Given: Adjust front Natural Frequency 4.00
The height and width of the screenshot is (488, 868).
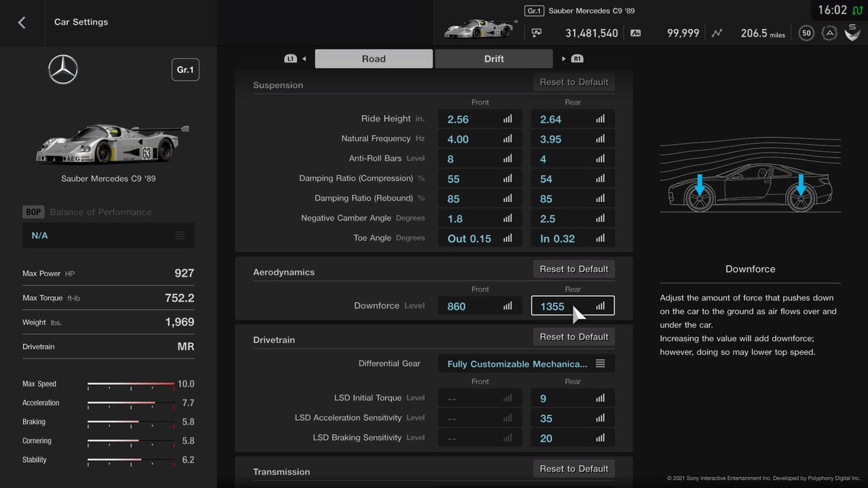Looking at the screenshot, I should click(x=480, y=139).
